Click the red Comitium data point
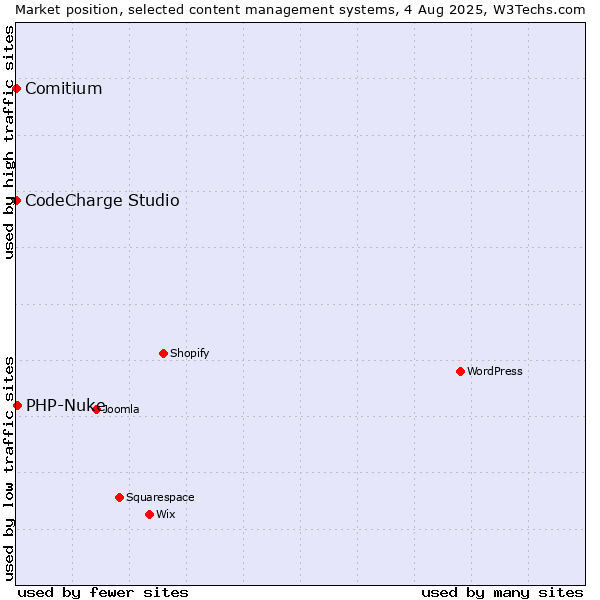The image size is (600, 600). [16, 89]
